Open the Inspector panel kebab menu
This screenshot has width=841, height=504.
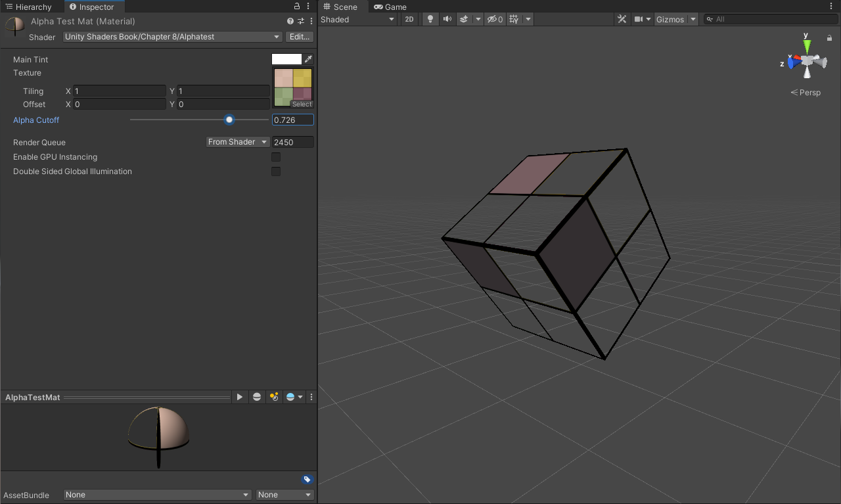(x=308, y=7)
